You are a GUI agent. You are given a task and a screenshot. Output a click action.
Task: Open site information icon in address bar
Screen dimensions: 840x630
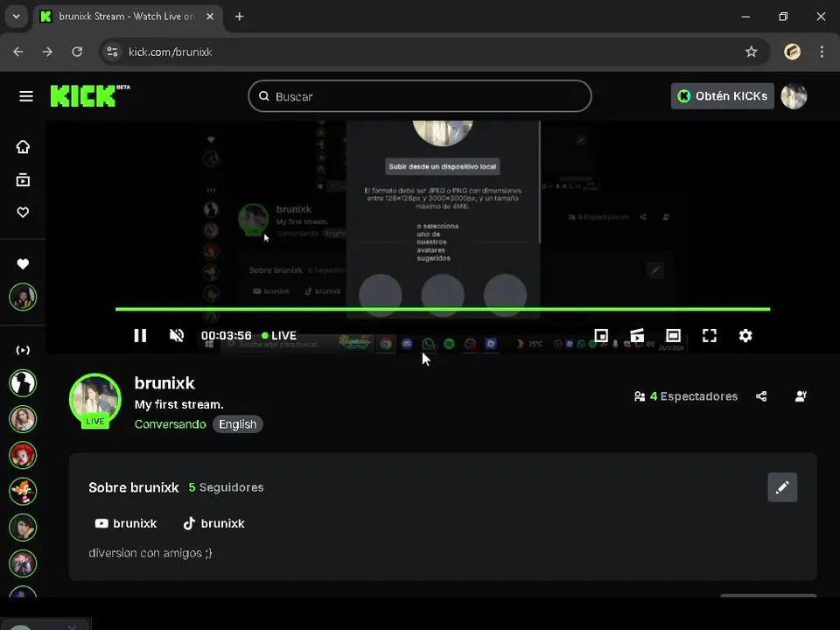pyautogui.click(x=113, y=52)
